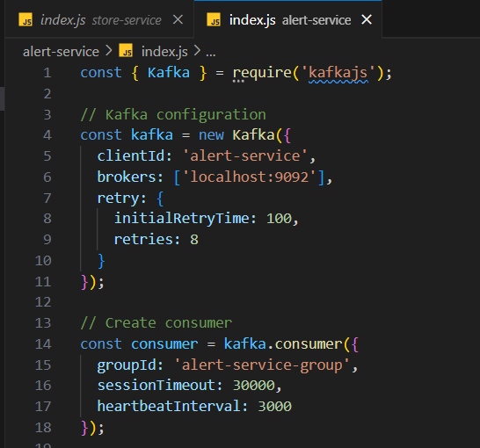Click kafka.consumer call on line 14
Screen dimensions: 480x448
[283, 344]
